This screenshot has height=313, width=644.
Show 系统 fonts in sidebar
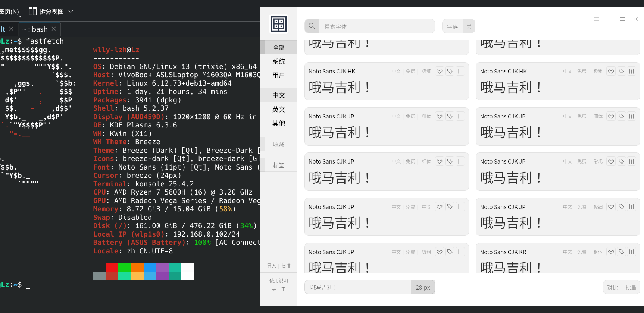pyautogui.click(x=279, y=61)
